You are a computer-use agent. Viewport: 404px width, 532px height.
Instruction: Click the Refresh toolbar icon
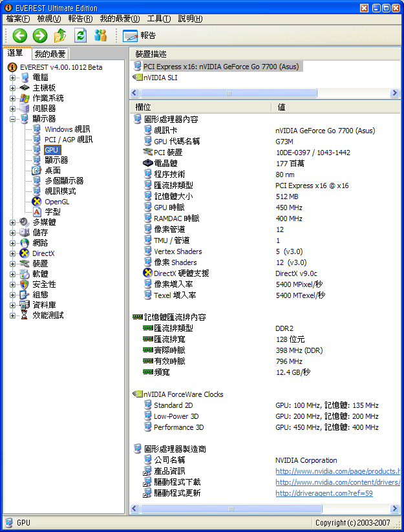click(x=80, y=36)
